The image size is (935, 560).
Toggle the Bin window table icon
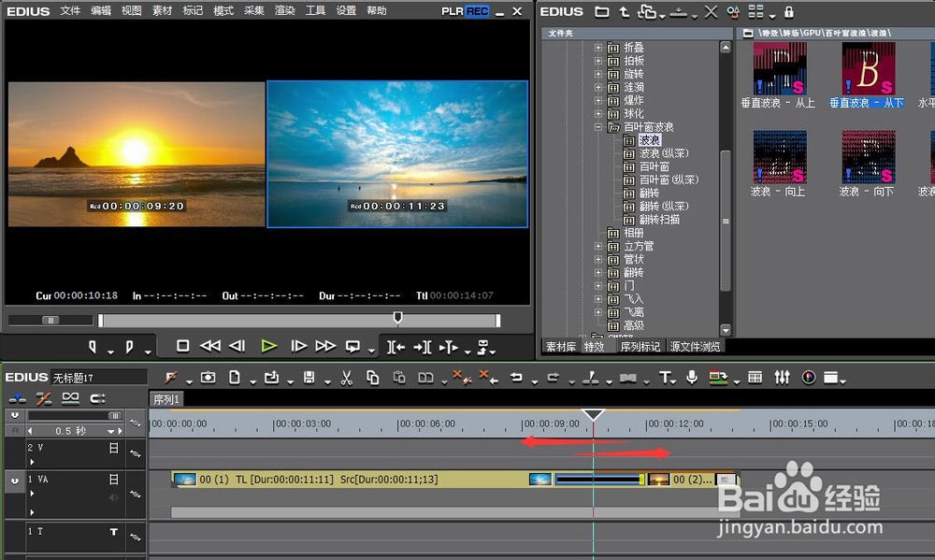pos(755,378)
